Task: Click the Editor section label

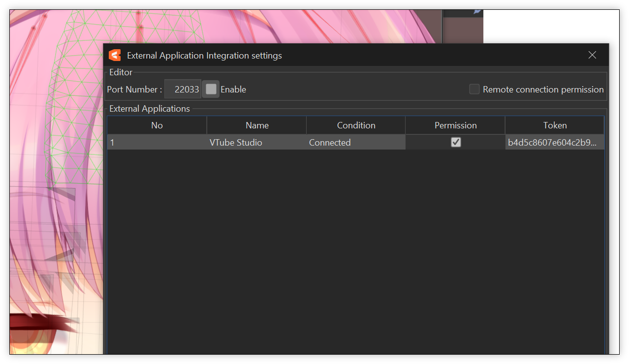Action: [x=121, y=72]
